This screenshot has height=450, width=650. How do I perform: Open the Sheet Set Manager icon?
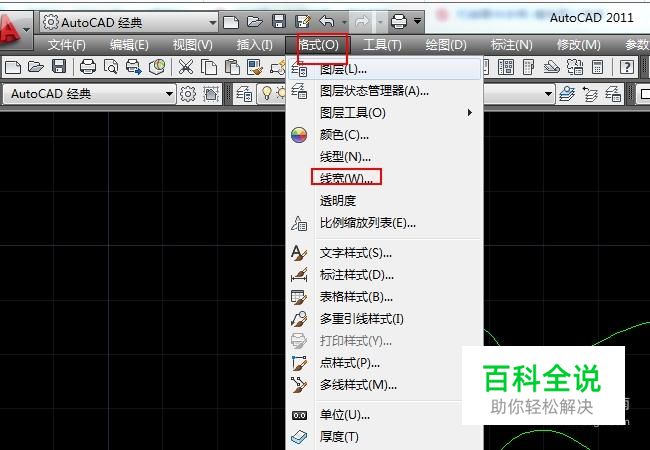[x=552, y=67]
